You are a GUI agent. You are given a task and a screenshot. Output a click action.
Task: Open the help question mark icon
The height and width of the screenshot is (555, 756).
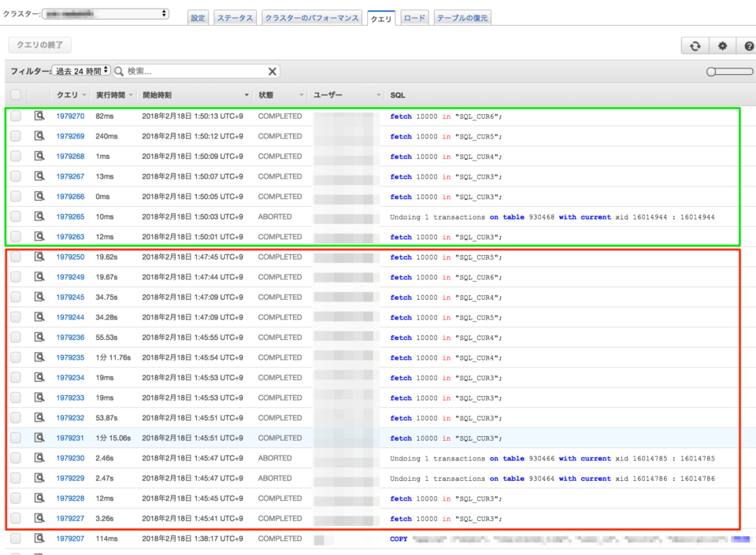(748, 46)
